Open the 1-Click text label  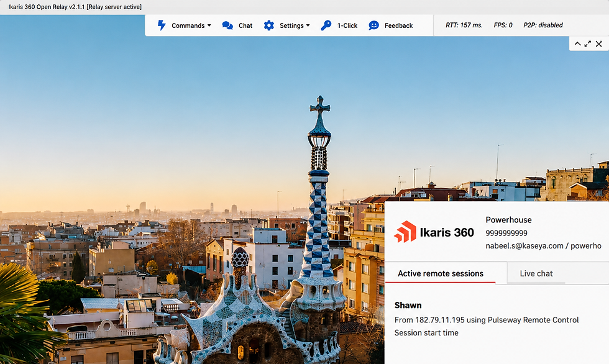pyautogui.click(x=347, y=25)
